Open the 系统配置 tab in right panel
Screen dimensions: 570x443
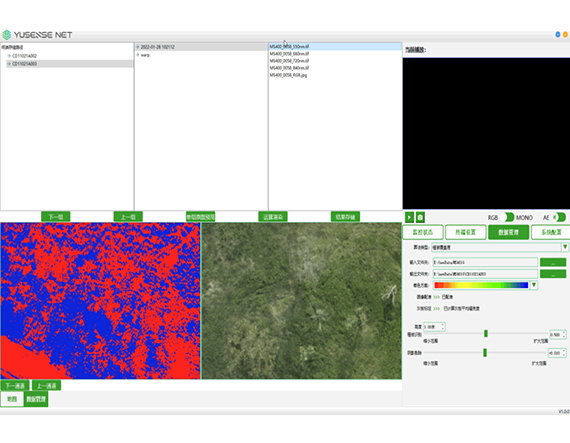pos(551,232)
